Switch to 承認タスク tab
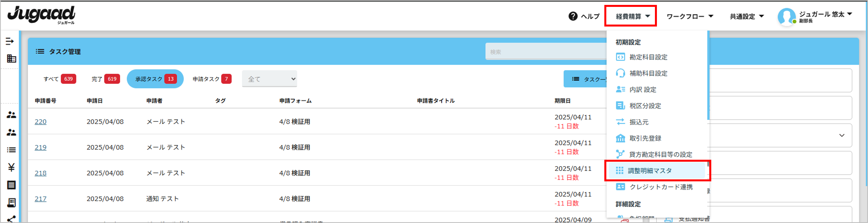 155,79
